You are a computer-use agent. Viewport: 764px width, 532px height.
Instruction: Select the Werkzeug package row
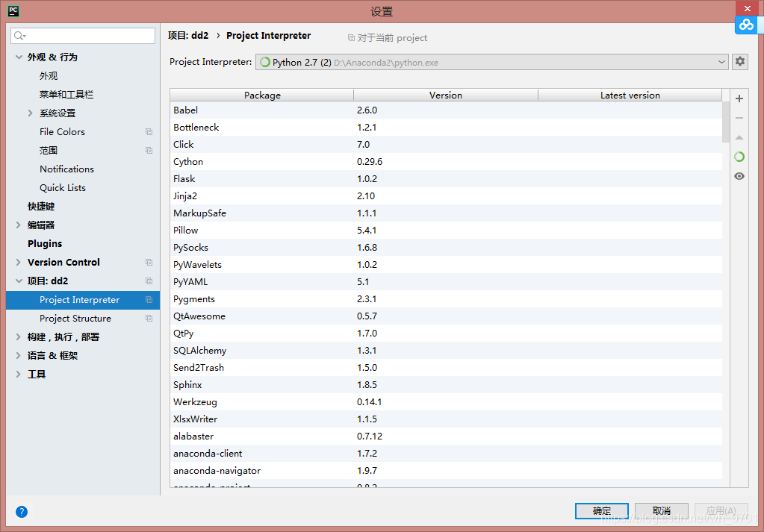point(446,402)
